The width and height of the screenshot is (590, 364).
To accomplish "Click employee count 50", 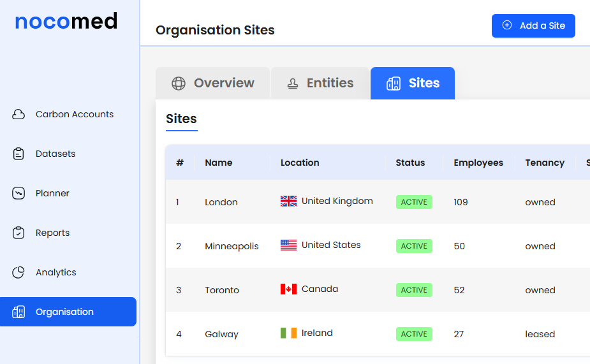I will tap(459, 246).
